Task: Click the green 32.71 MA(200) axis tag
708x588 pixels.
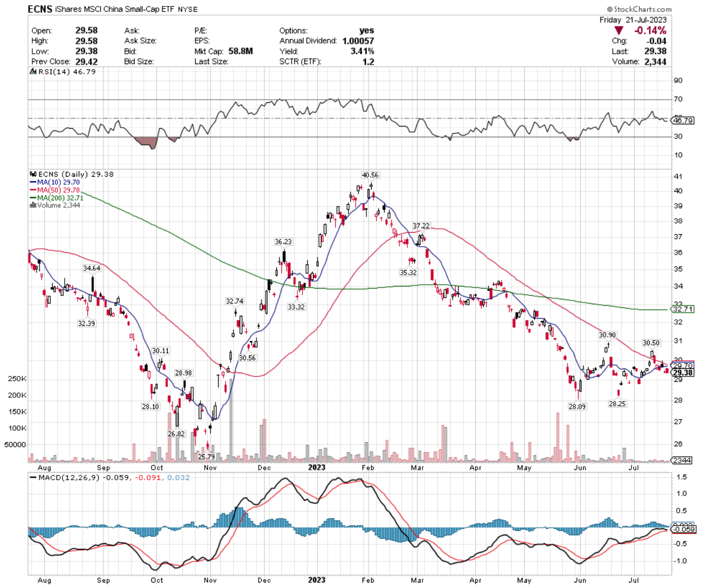Action: (683, 309)
